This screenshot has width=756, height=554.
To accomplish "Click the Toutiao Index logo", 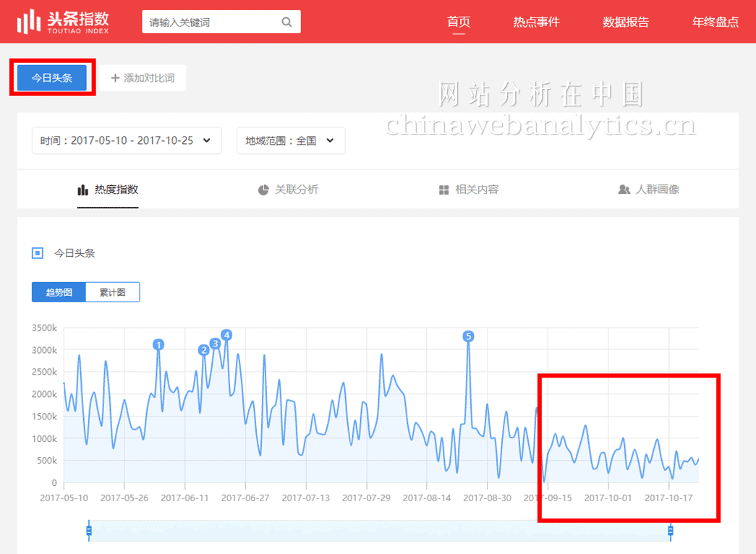I will point(63,22).
